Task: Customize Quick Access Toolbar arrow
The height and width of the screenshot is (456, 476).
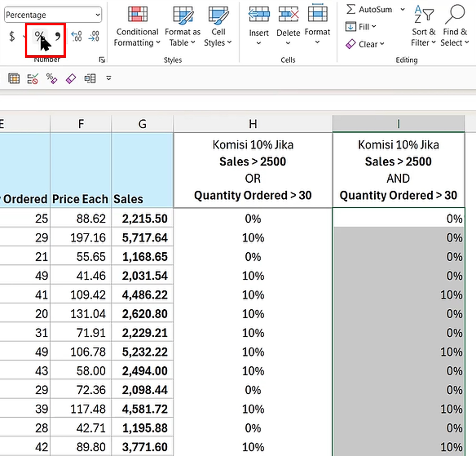Action: [109, 78]
